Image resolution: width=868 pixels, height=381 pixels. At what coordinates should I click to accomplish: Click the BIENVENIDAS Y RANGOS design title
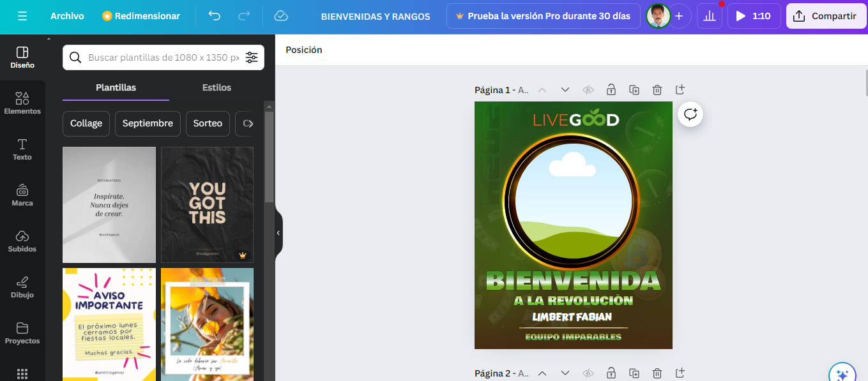[x=376, y=16]
